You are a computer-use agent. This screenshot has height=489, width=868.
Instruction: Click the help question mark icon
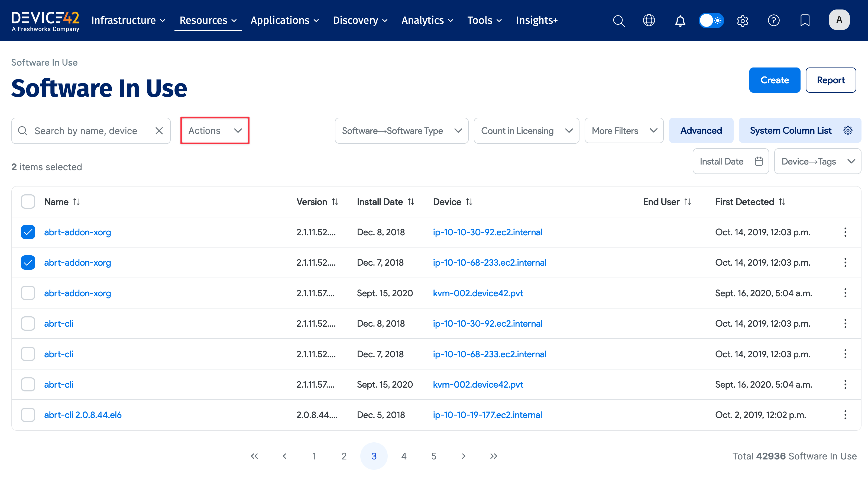(773, 21)
